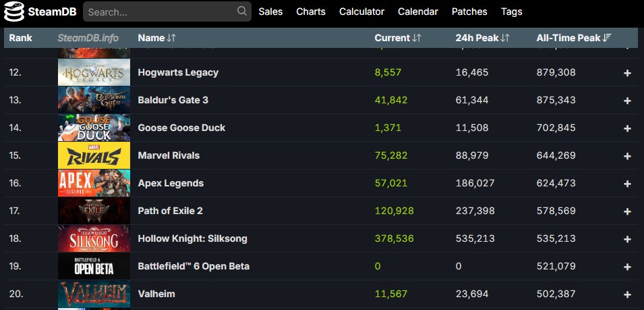Expand the Valheim row plus icon
Image resolution: width=644 pixels, height=310 pixels.
pyautogui.click(x=627, y=294)
